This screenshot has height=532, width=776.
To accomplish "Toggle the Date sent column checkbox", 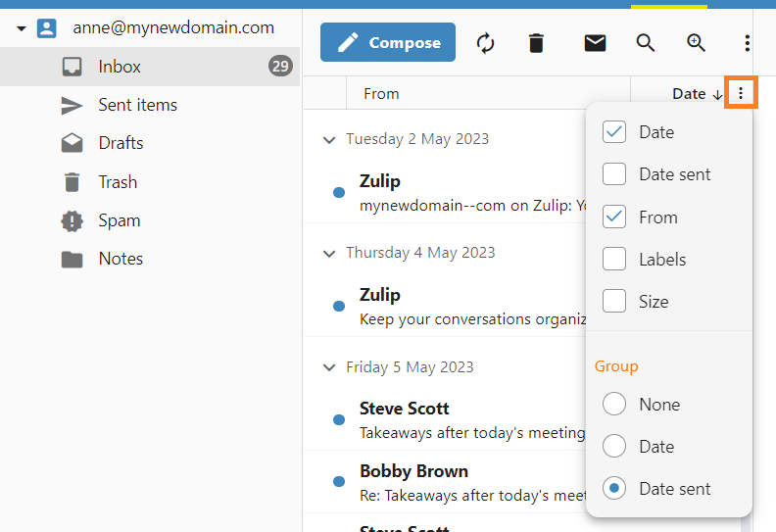I will 614,174.
